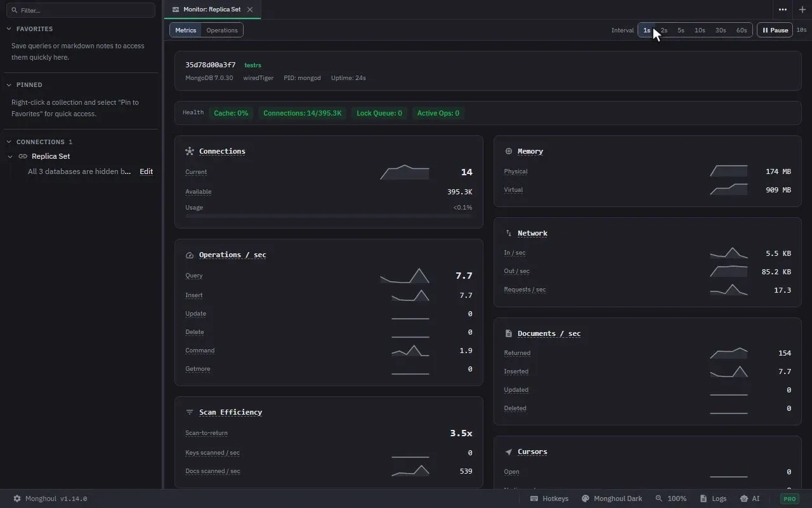Screen dimensions: 812x508
Task: Click the 100% zoom control
Action: pyautogui.click(x=671, y=498)
